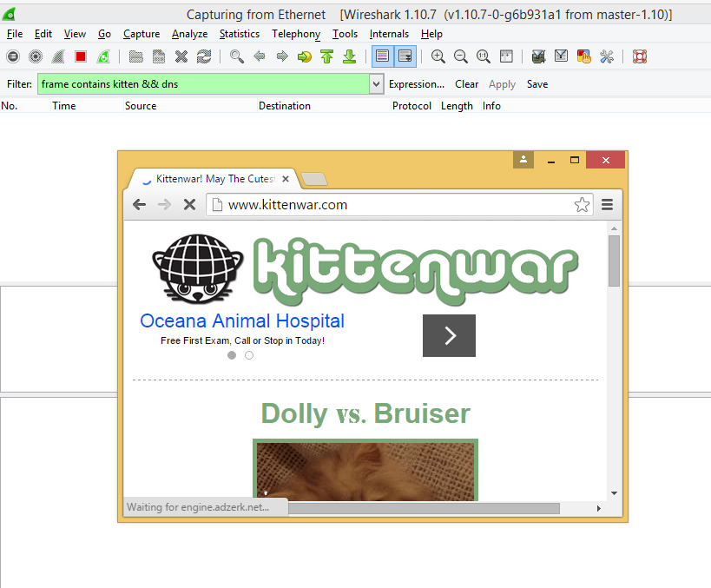
Task: Toggle auto scroll in live capture
Action: coord(405,56)
